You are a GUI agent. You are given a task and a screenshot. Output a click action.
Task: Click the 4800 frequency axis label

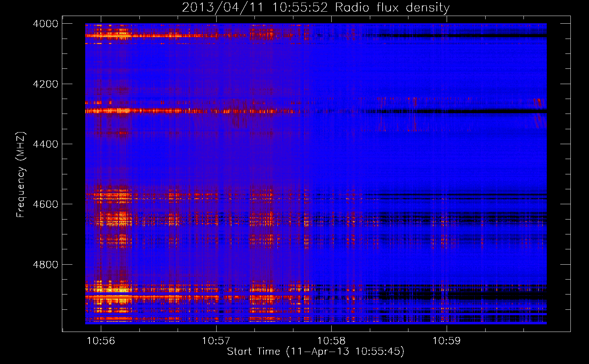[46, 264]
